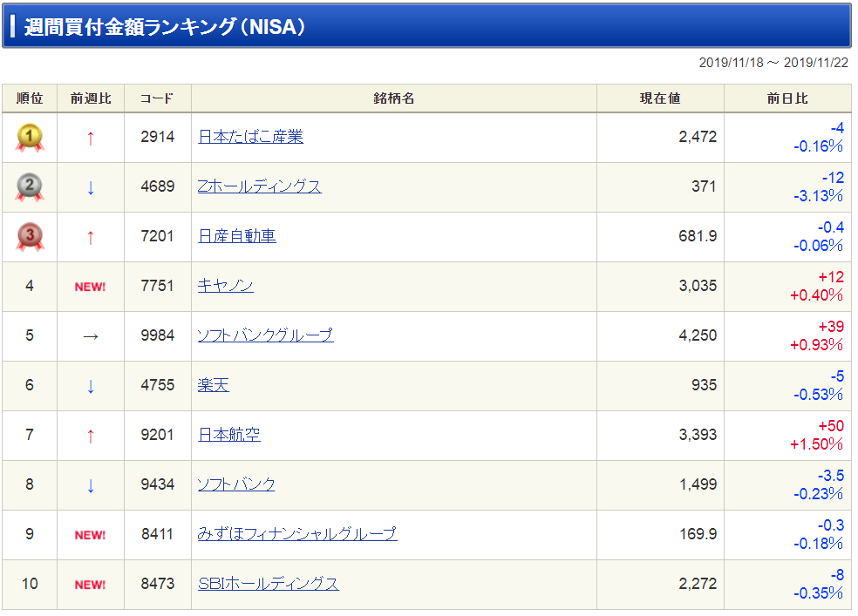Click current price 681.9
Viewport: 858px width, 616px height.
tap(698, 236)
